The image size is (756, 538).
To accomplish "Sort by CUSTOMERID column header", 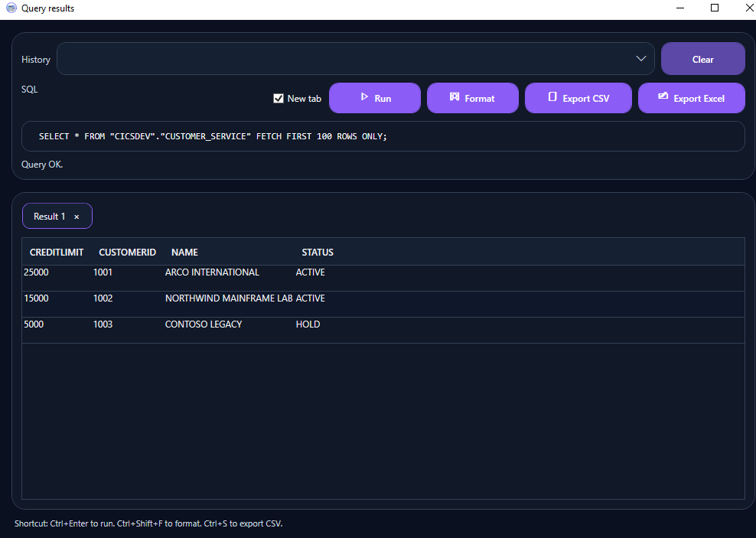I will click(127, 252).
